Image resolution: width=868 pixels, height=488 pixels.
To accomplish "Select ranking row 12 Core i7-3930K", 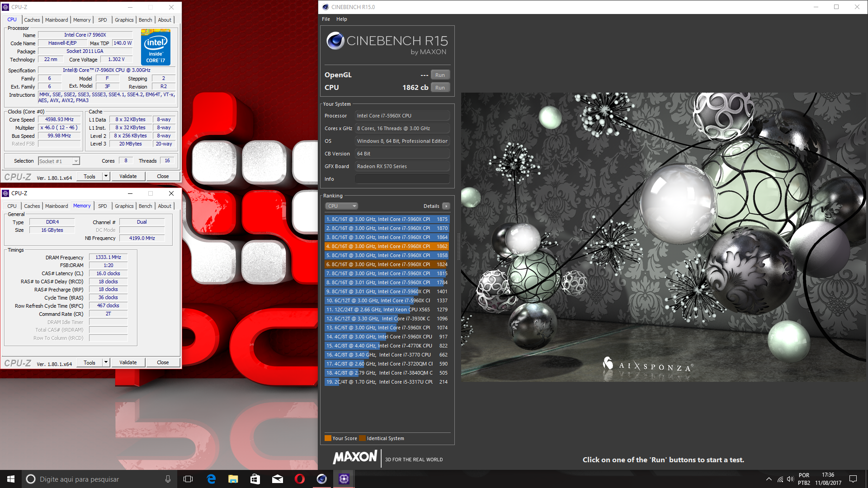I will pyautogui.click(x=387, y=319).
